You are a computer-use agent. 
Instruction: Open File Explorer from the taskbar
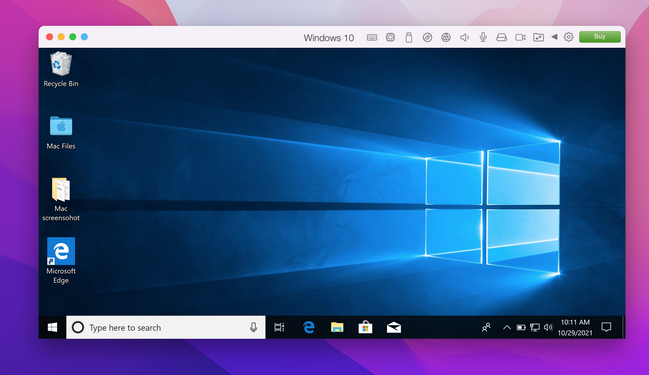[337, 327]
